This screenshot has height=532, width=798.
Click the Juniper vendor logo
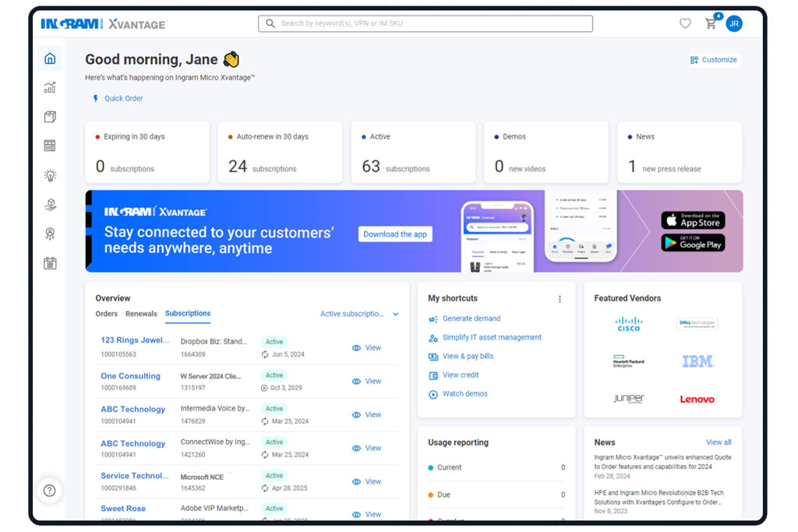(629, 399)
